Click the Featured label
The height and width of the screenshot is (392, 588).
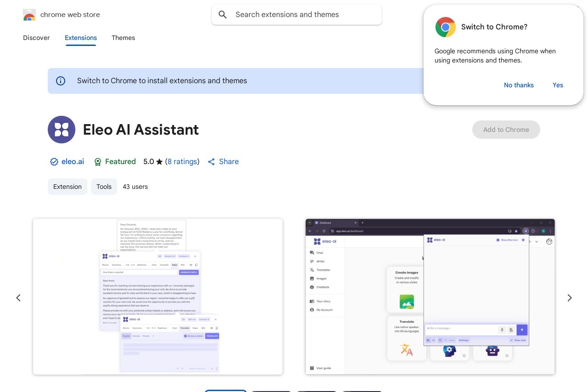point(120,162)
